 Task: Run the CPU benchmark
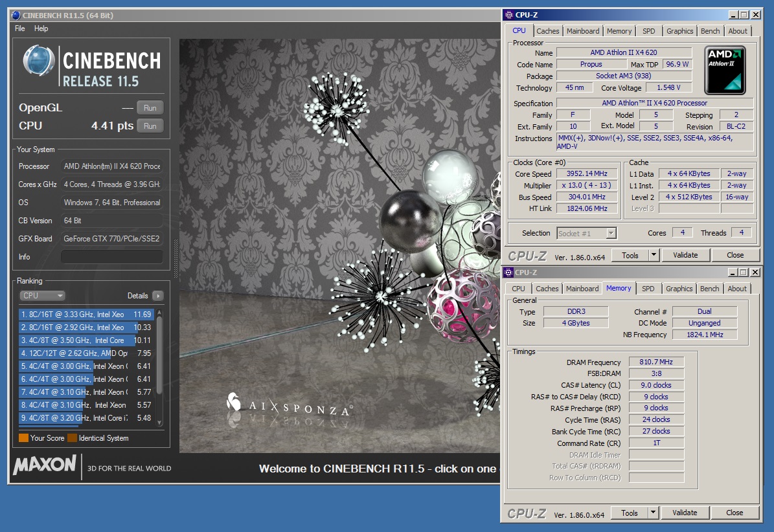[150, 126]
